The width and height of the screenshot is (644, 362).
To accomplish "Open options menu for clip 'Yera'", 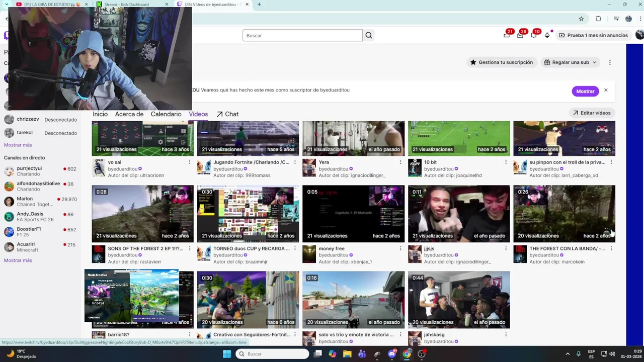I will pos(400,162).
